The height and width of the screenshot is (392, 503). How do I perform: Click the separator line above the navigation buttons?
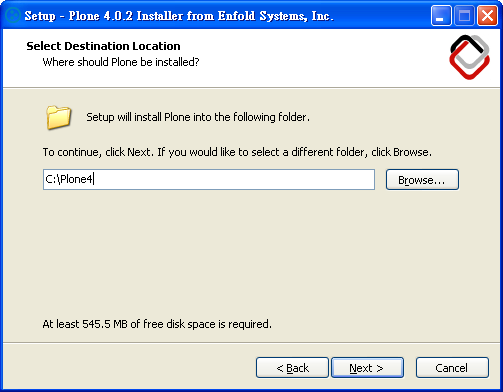(x=251, y=342)
